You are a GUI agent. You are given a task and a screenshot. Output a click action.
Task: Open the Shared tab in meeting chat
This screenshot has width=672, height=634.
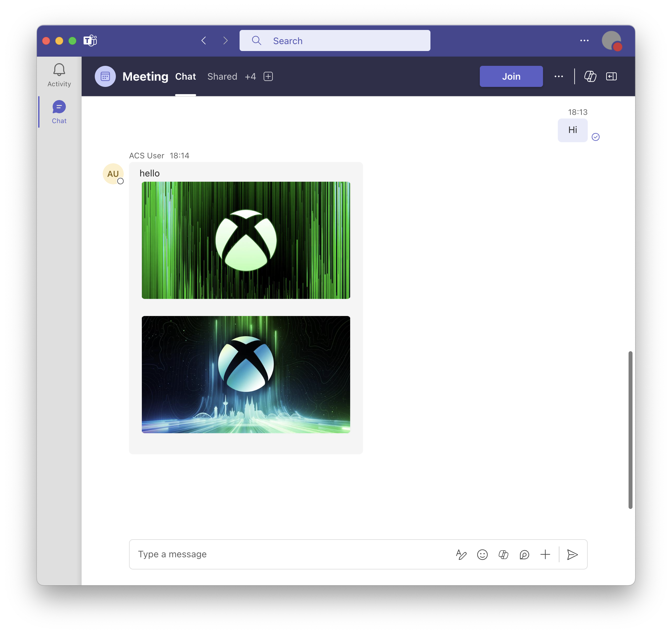tap(221, 76)
